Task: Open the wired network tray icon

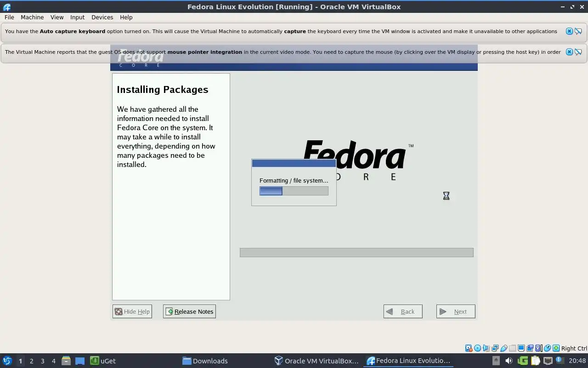Action: click(548, 361)
